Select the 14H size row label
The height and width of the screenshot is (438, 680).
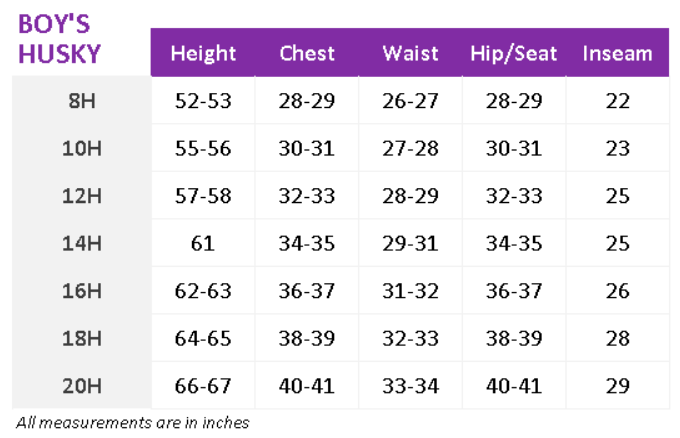82,243
